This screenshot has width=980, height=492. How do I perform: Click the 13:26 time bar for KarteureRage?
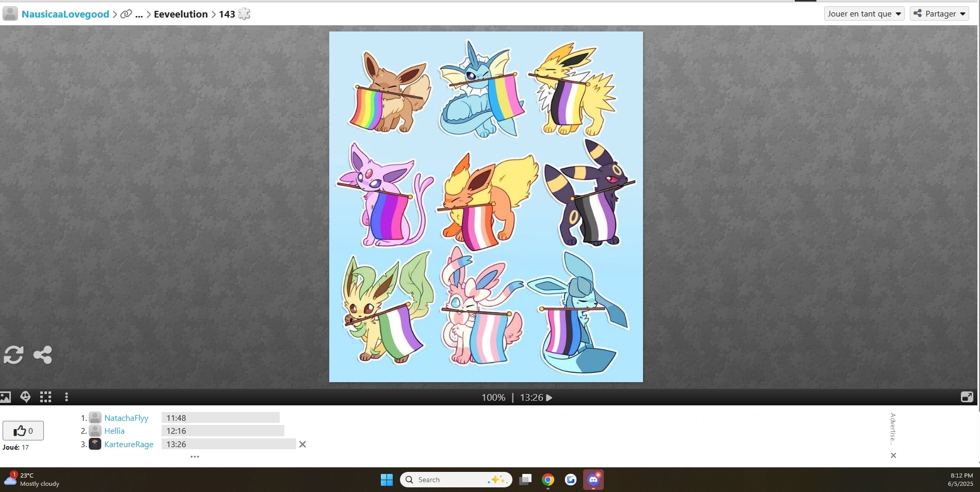tap(229, 444)
